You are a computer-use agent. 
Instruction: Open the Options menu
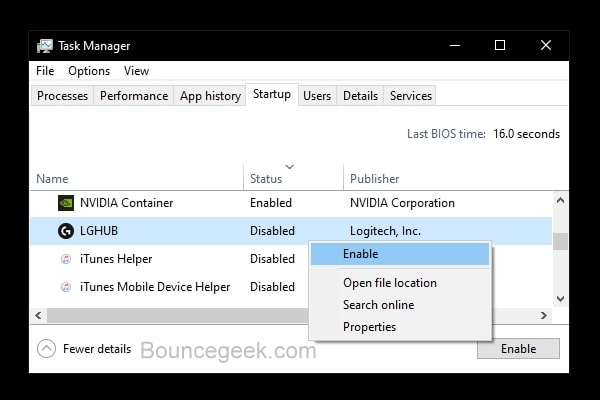(89, 71)
